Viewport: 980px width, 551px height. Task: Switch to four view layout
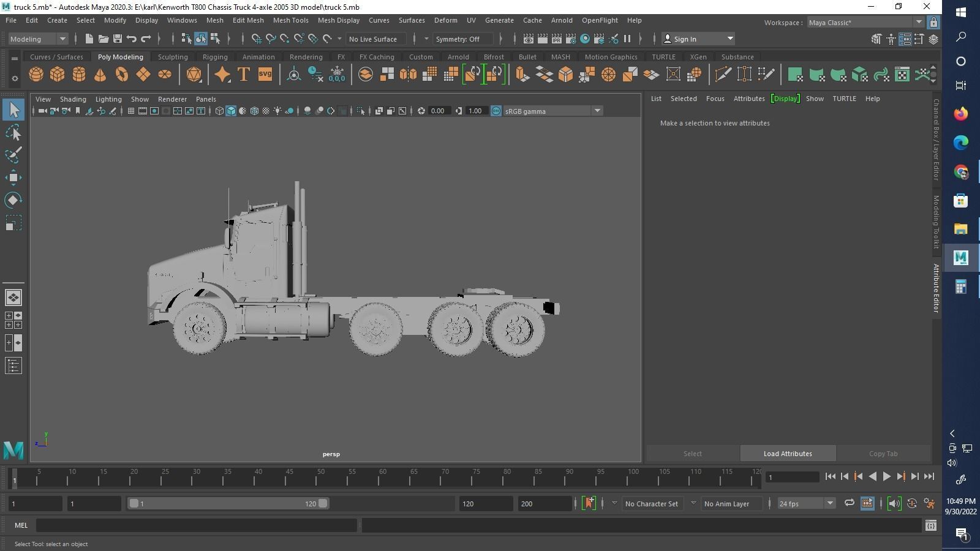13,320
